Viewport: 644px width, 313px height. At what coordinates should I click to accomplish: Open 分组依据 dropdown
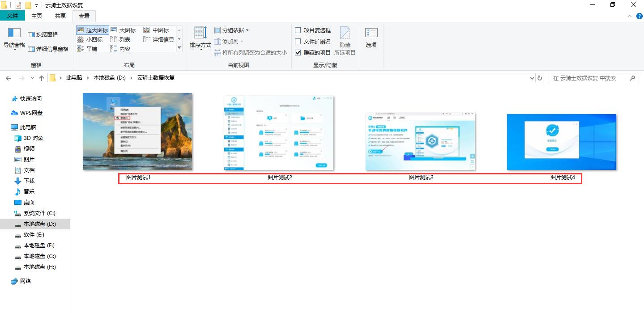pyautogui.click(x=231, y=30)
